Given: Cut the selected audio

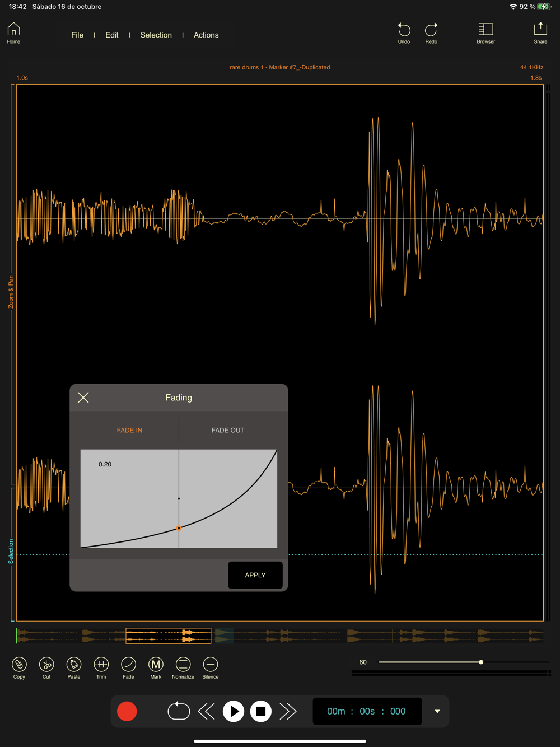Looking at the screenshot, I should pos(46,668).
